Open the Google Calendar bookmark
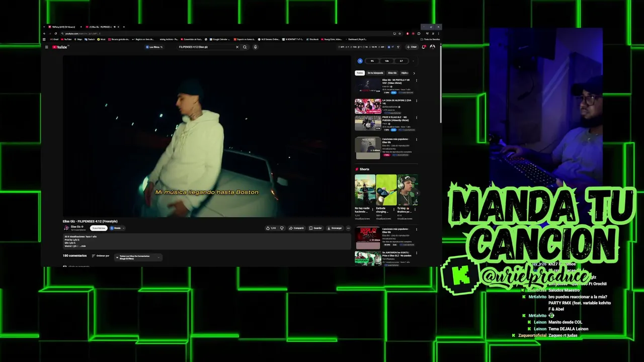Viewport: 644px width, 362px height. (219, 39)
